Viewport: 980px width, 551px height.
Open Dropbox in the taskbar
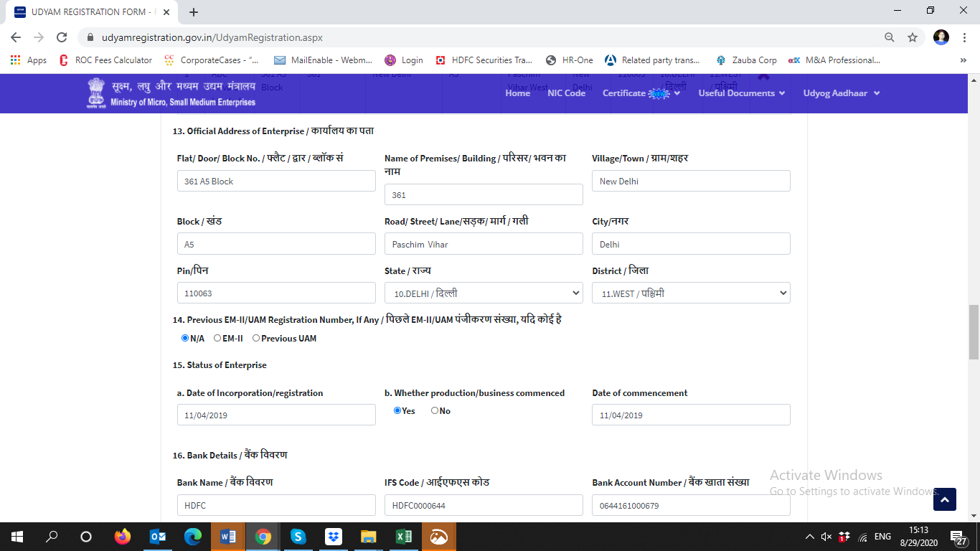click(333, 537)
